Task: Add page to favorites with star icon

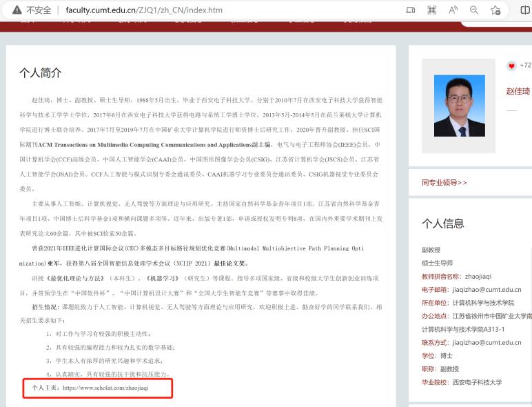Action: pyautogui.click(x=495, y=10)
